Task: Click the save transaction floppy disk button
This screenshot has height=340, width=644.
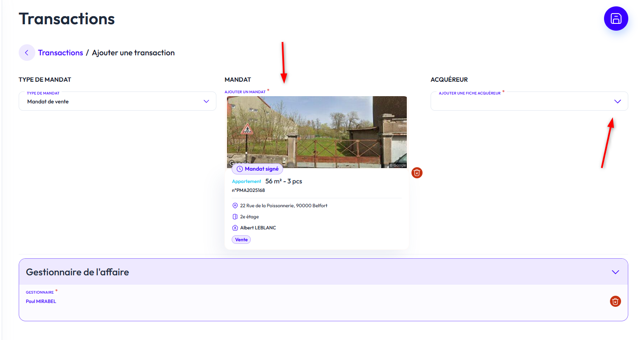Action: (x=616, y=19)
